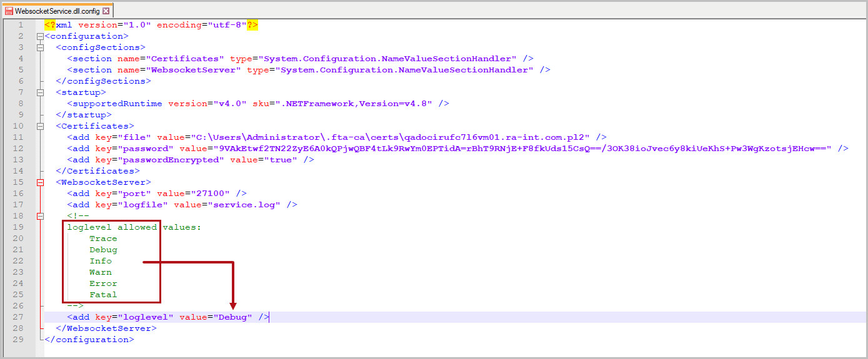Click the opening <startup> tag
Viewport: 868px width, 359px height.
[x=81, y=92]
